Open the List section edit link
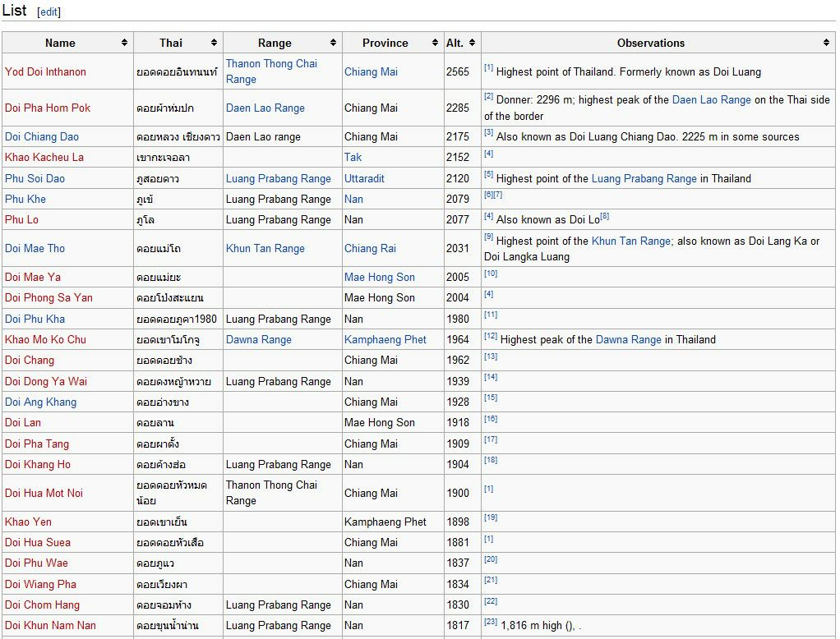Screen dimensions: 840x639 click(48, 11)
